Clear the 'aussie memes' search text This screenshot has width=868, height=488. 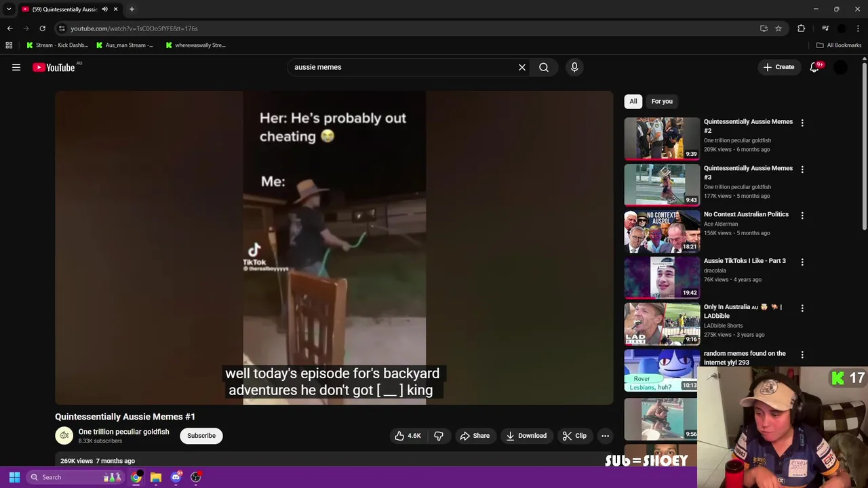(522, 67)
